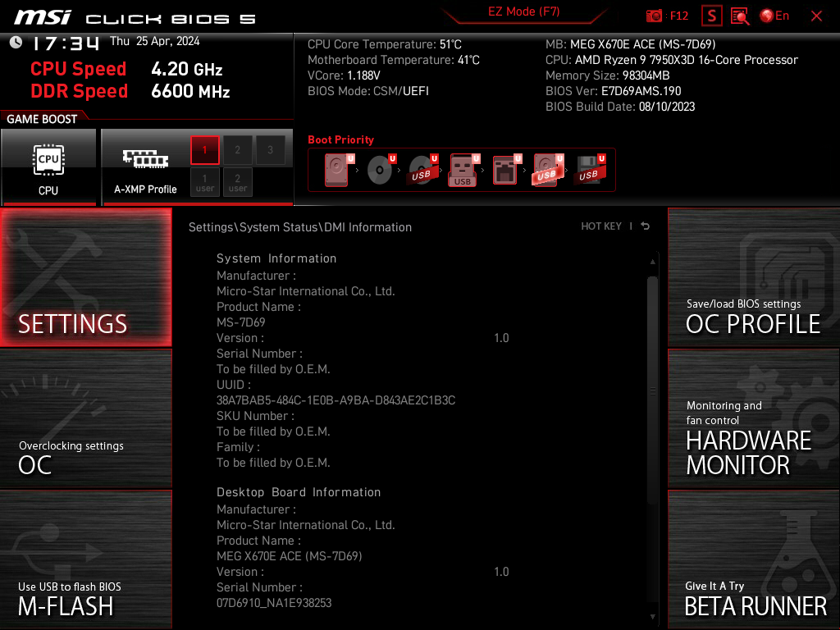Click the DDR Speed 6600 MHz value
The height and width of the screenshot is (630, 840).
(190, 91)
